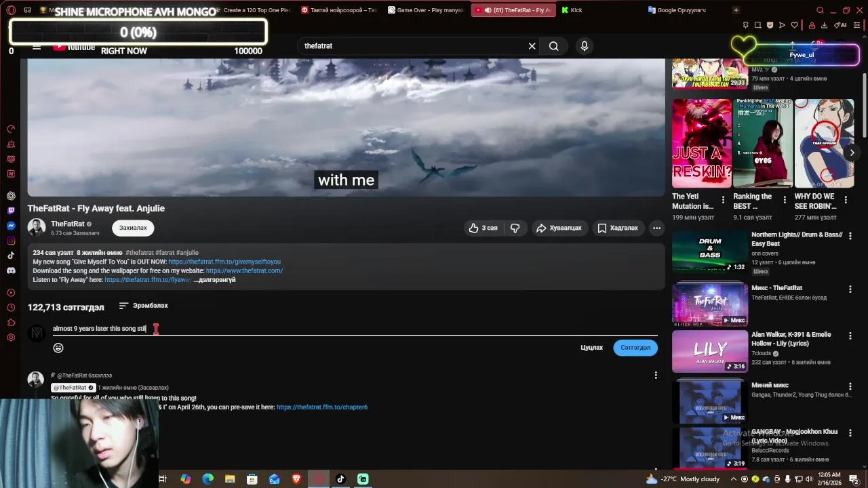Open sidebar history clock icon
This screenshot has height=488, width=868.
[x=11, y=308]
